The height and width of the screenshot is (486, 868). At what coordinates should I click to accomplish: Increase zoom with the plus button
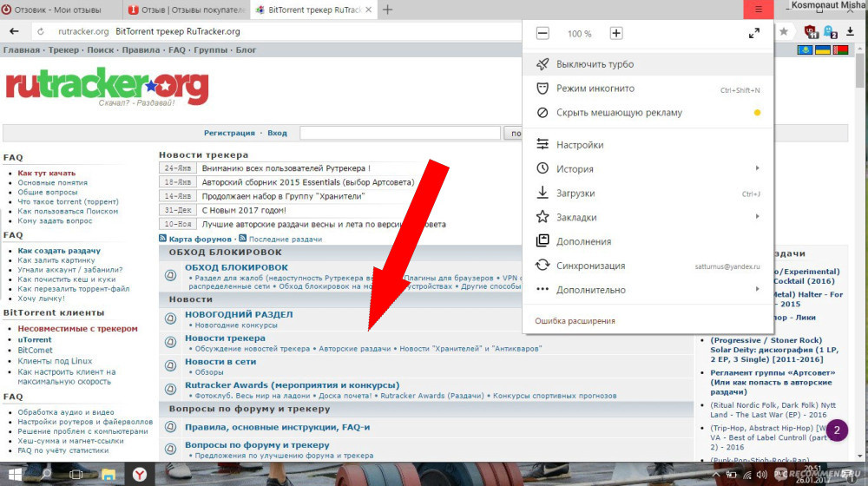616,33
